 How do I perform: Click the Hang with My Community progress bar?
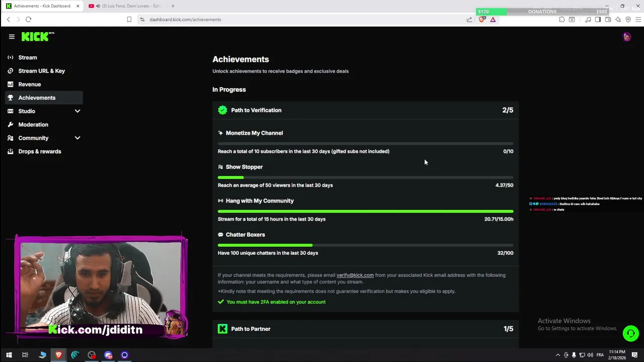[x=365, y=211]
